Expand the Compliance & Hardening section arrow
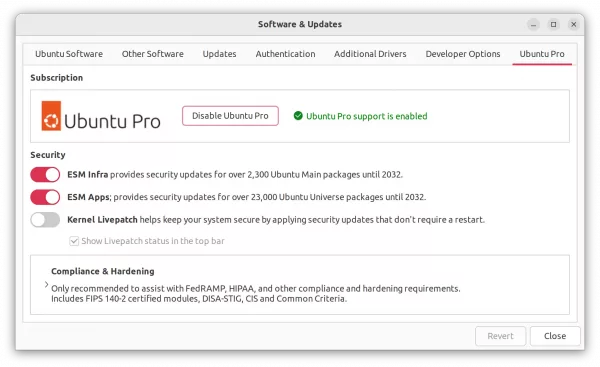 click(x=46, y=284)
